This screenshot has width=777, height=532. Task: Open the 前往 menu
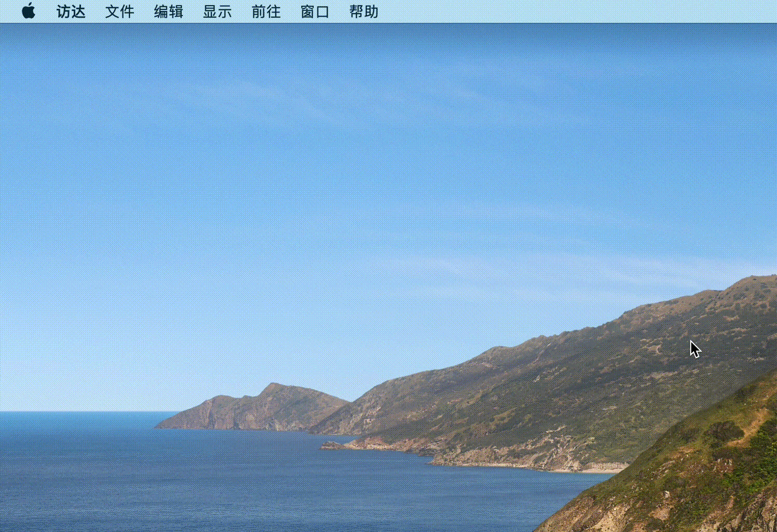266,11
